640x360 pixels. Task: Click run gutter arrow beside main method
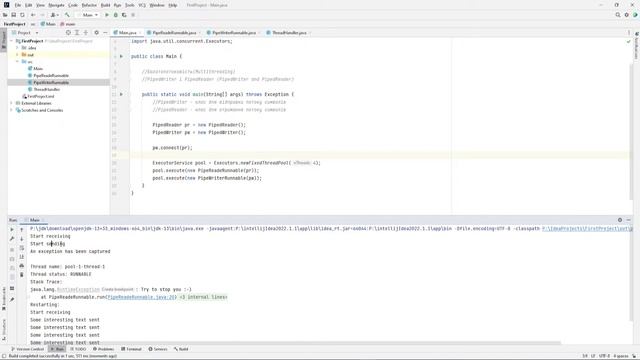coord(121,94)
